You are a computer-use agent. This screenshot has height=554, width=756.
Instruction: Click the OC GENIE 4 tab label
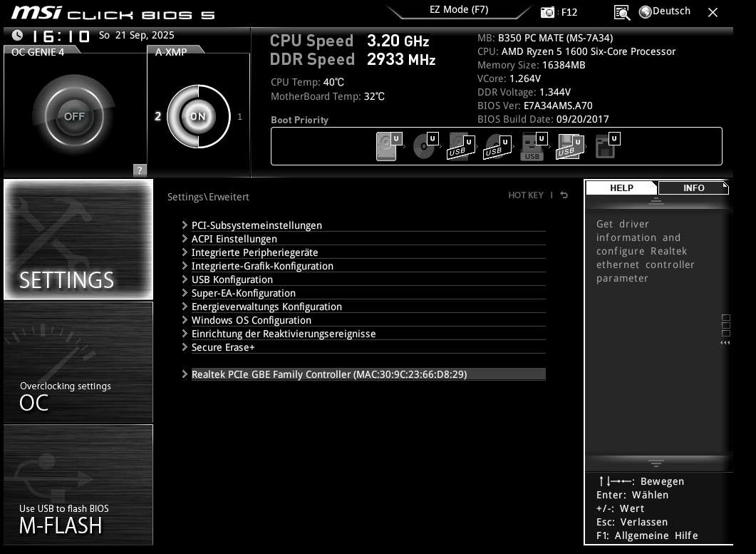[38, 52]
